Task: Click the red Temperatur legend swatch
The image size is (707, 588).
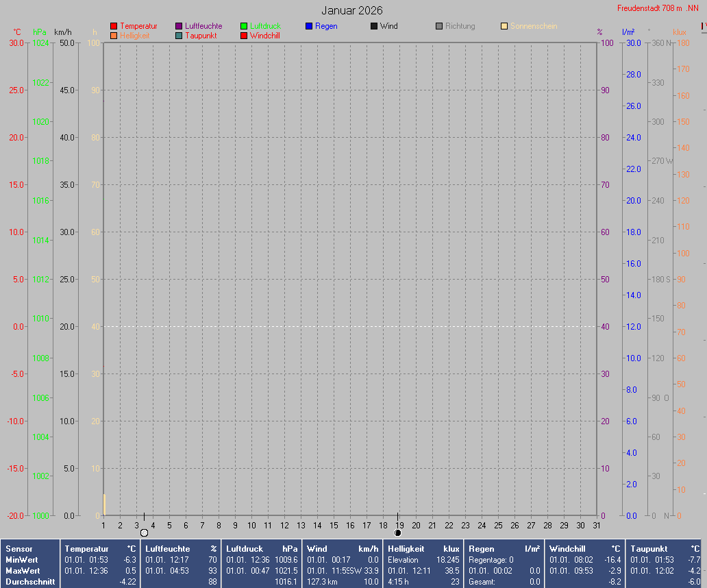Action: click(x=114, y=26)
